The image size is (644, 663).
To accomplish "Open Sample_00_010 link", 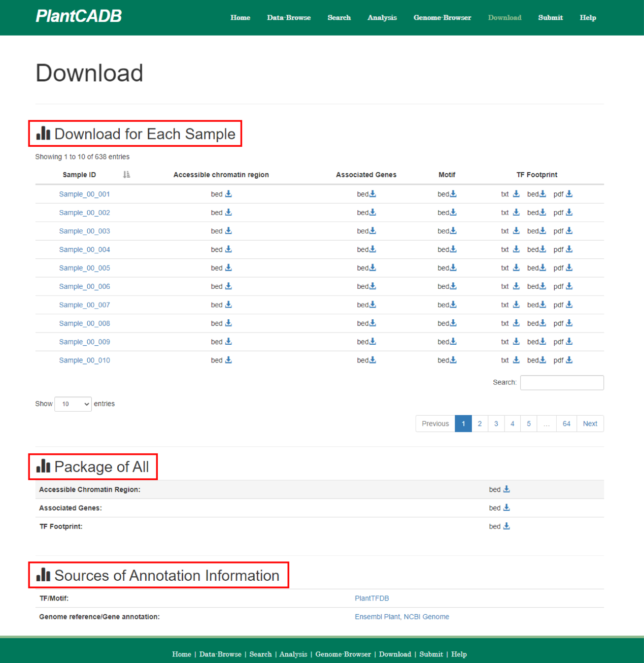I will [84, 360].
